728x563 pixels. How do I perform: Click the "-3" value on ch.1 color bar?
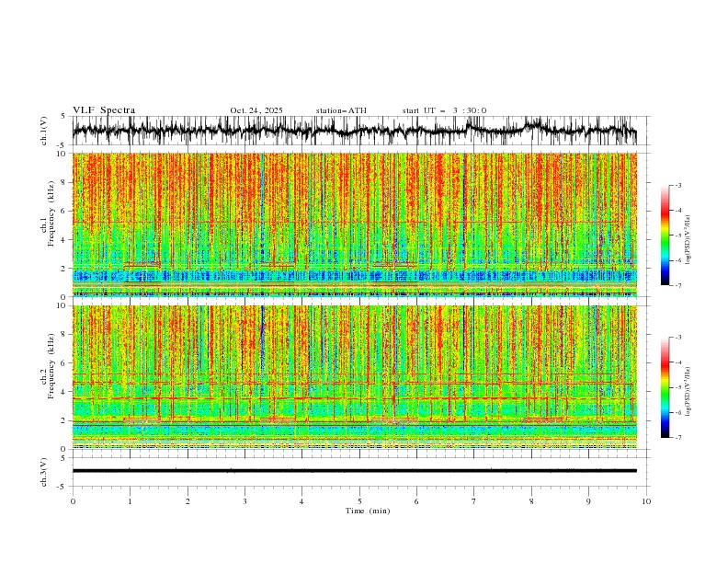[x=678, y=185]
